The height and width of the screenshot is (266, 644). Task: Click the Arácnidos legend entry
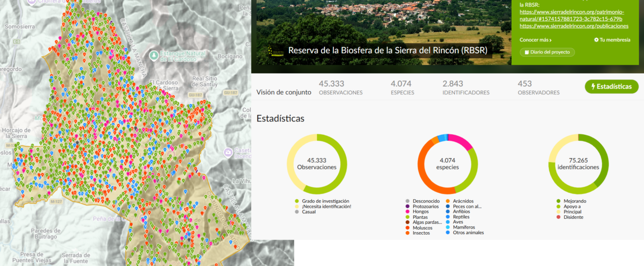tap(459, 201)
